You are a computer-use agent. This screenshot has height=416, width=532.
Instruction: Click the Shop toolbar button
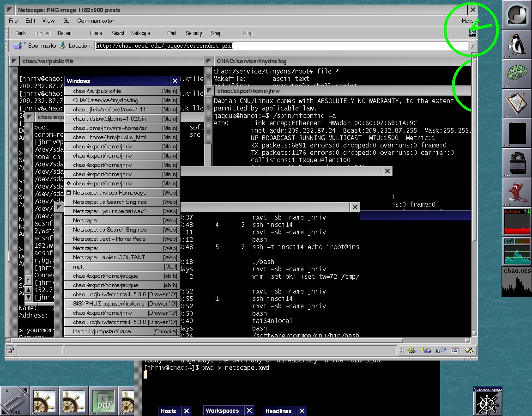pos(216,33)
